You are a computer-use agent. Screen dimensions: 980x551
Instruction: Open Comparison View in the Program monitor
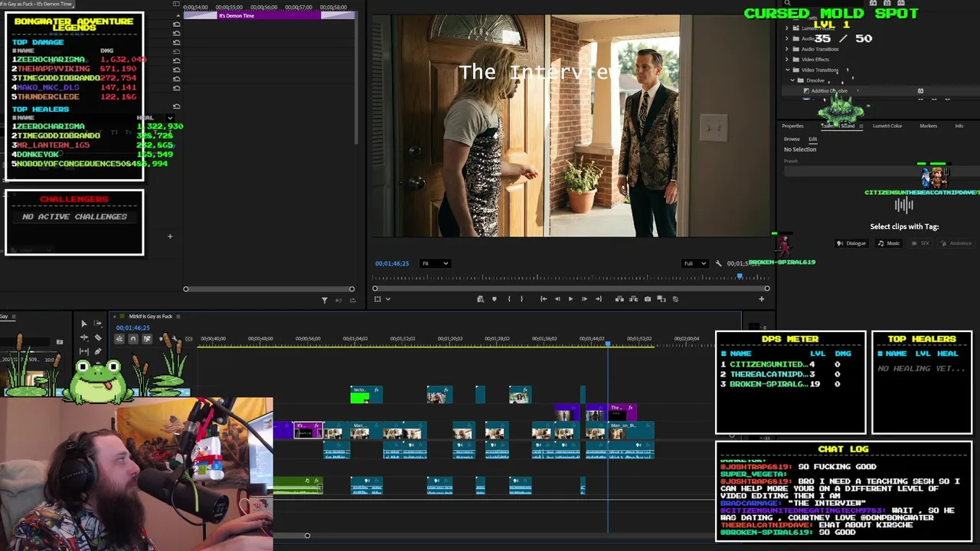[661, 299]
